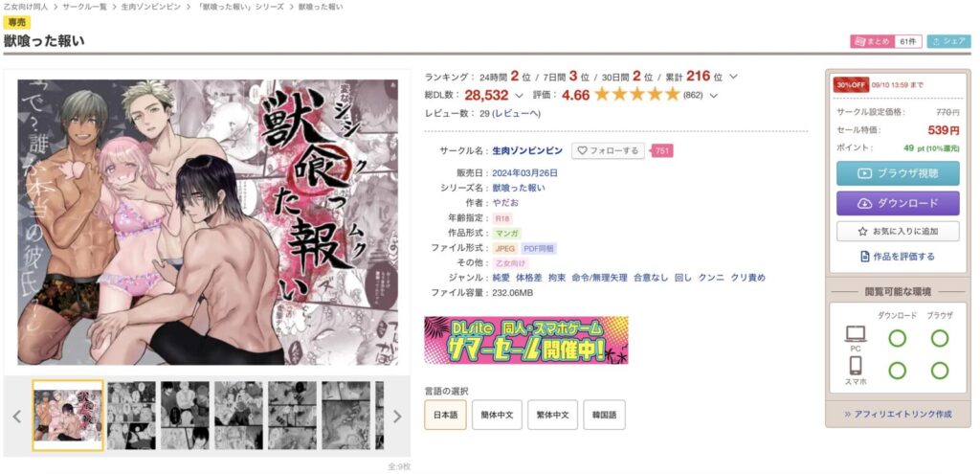The image size is (980, 474).
Task: Click the heart follow button フォローする
Action: (608, 150)
